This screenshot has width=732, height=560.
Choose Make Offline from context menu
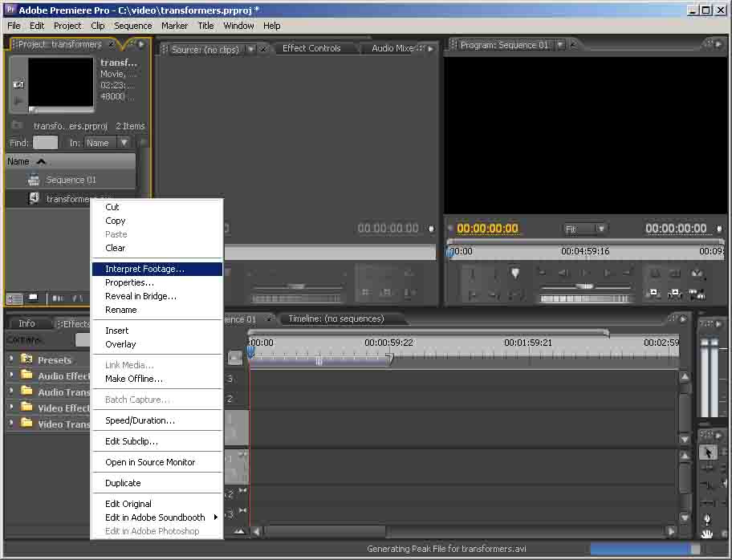tap(157, 379)
